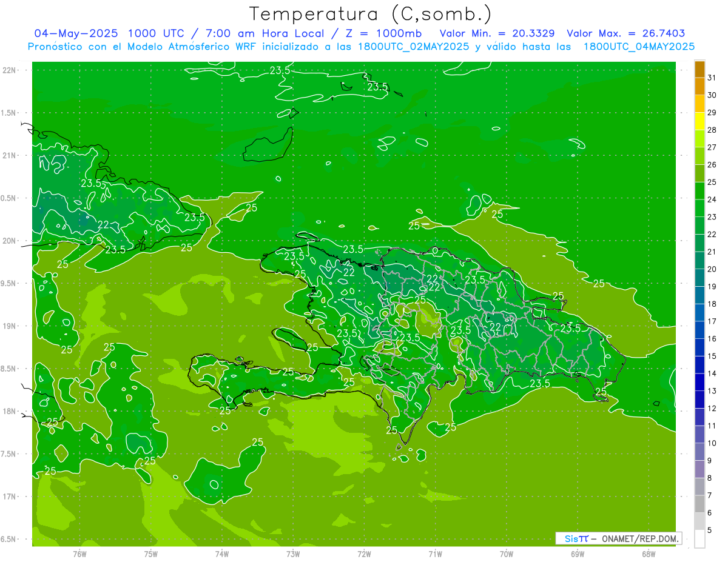Screen dimensions: 728x562
Task: Click the '18N' latitude axis label
Action: [x=9, y=411]
